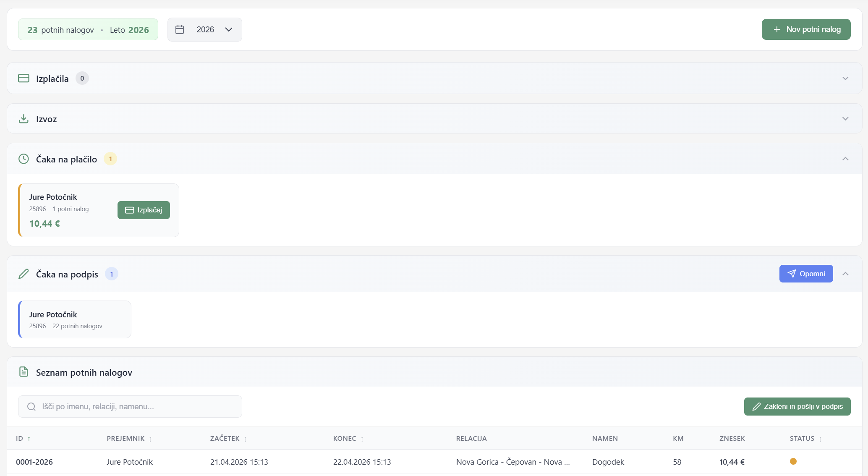Viewport: 868px width, 476px height.
Task: Collapse the Čaka na podpis section
Action: (x=845, y=274)
